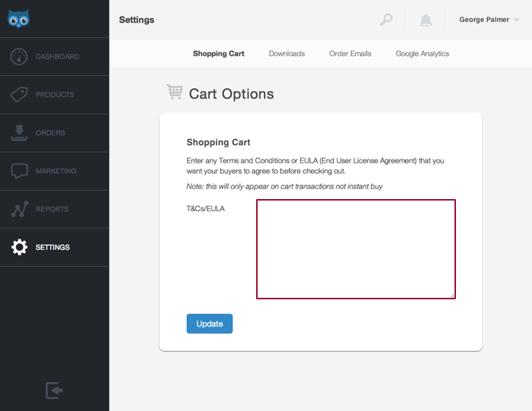Click the owl logo icon

click(x=19, y=20)
